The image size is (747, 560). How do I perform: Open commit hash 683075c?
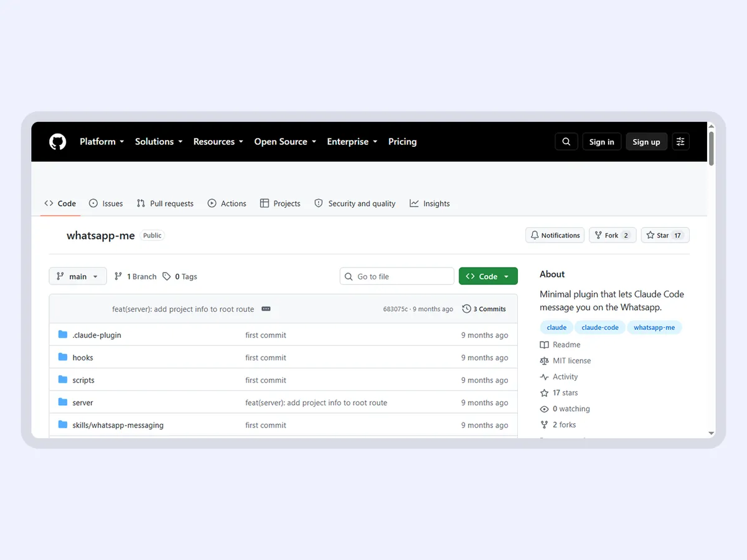point(396,309)
